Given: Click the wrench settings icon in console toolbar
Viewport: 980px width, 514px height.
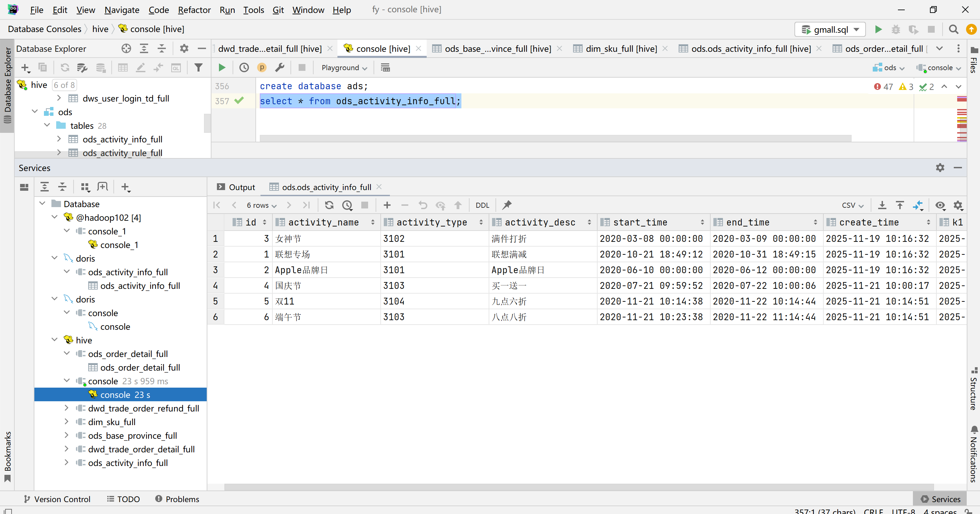Looking at the screenshot, I should (x=280, y=68).
